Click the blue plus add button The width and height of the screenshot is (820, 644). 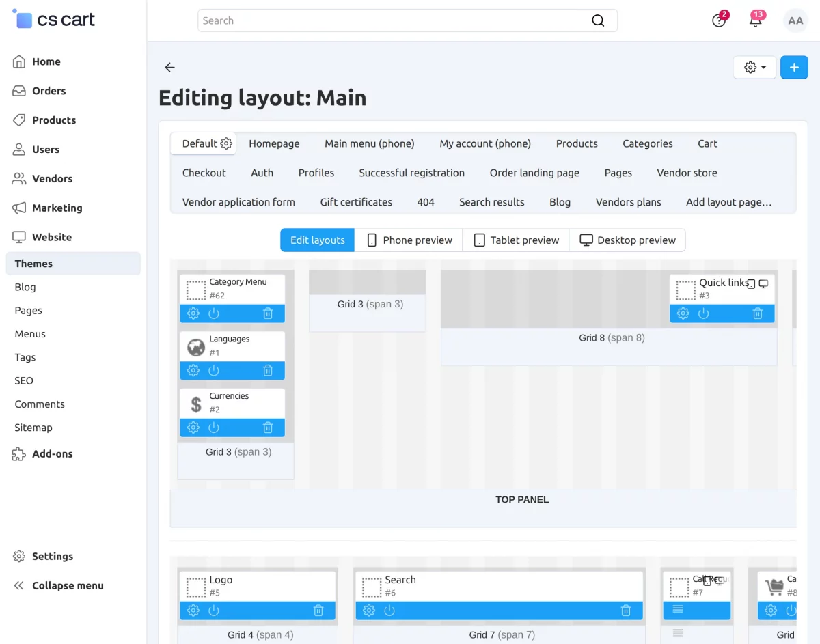pos(794,68)
